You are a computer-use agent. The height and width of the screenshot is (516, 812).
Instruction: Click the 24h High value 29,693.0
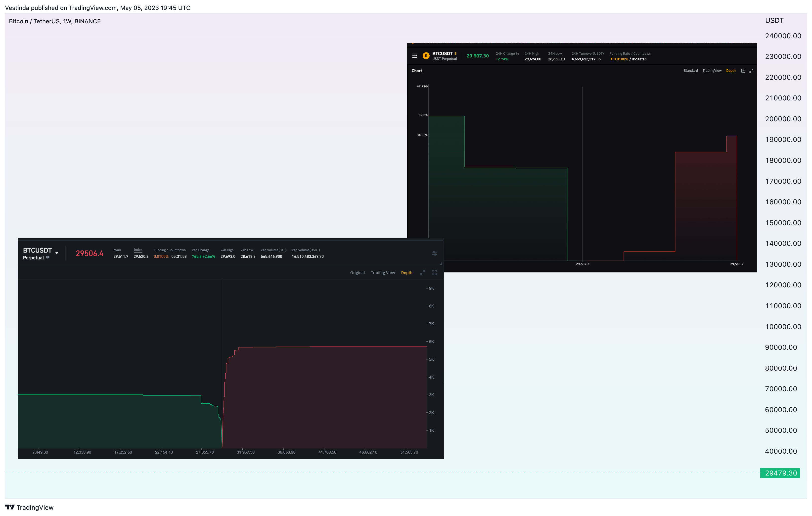pyautogui.click(x=228, y=257)
